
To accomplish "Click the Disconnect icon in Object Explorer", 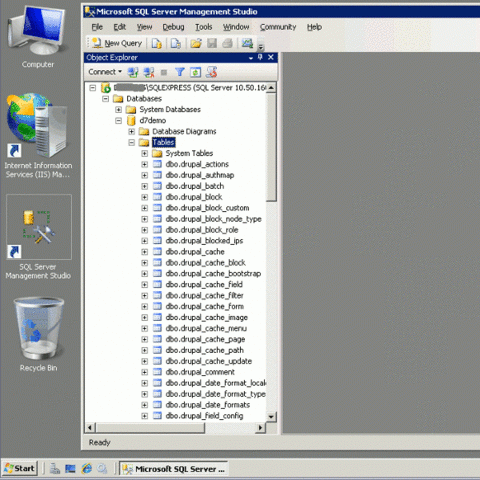I will pyautogui.click(x=149, y=72).
